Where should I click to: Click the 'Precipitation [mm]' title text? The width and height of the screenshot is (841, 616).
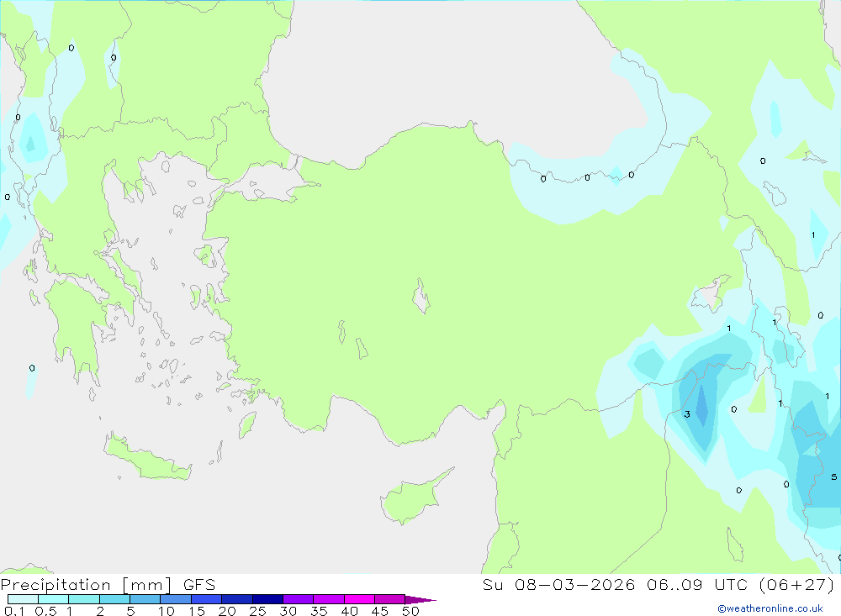click(87, 585)
